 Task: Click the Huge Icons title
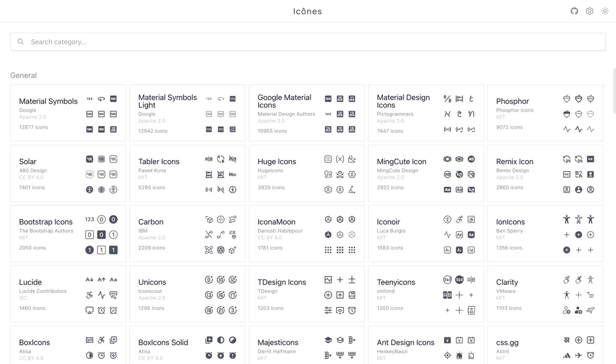[x=277, y=161]
